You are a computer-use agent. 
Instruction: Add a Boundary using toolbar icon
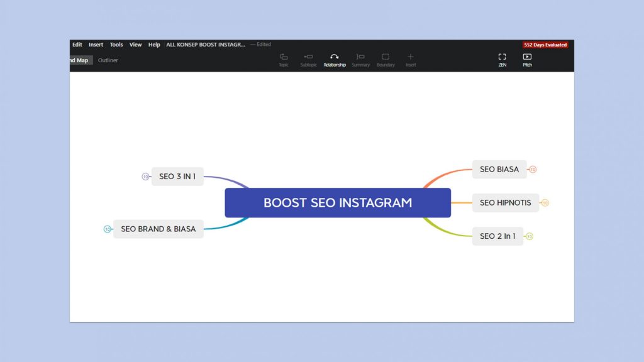point(386,60)
